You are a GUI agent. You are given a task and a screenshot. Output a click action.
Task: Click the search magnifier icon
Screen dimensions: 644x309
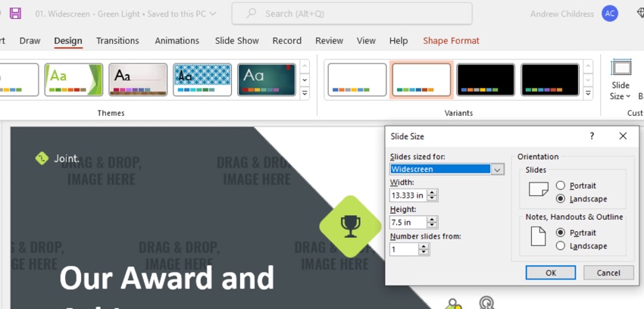pos(251,14)
